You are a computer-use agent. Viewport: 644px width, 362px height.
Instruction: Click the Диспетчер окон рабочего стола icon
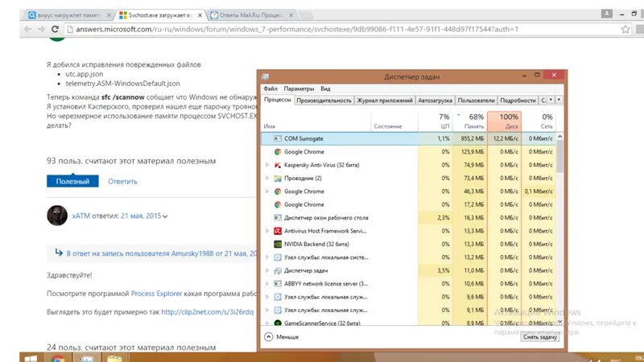click(278, 217)
